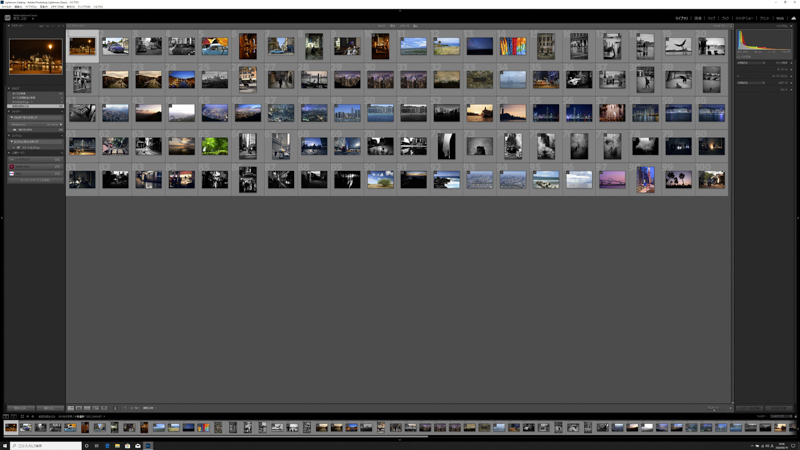The height and width of the screenshot is (450, 800).
Task: Click the Lightroom Classic identity plate logo
Action: pos(8,18)
